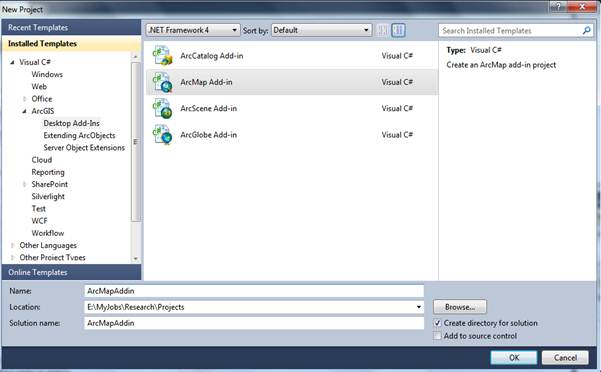Open the Recent Templates section
The width and height of the screenshot is (601, 372).
click(x=71, y=28)
